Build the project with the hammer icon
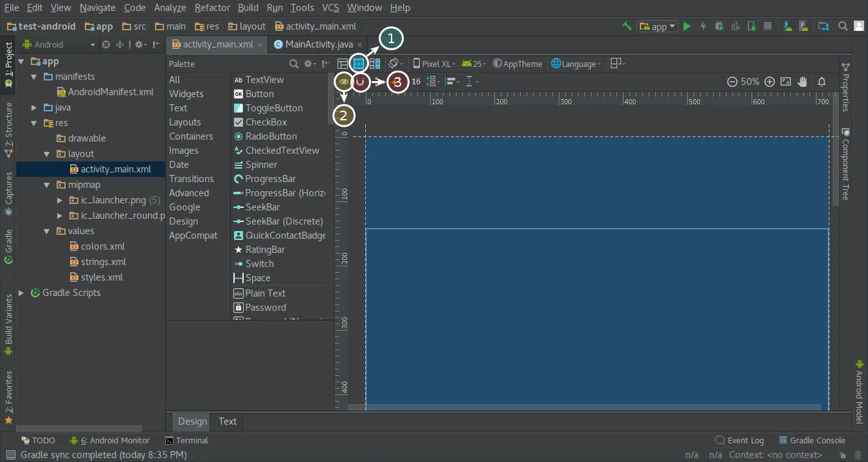This screenshot has width=868, height=462. [626, 26]
